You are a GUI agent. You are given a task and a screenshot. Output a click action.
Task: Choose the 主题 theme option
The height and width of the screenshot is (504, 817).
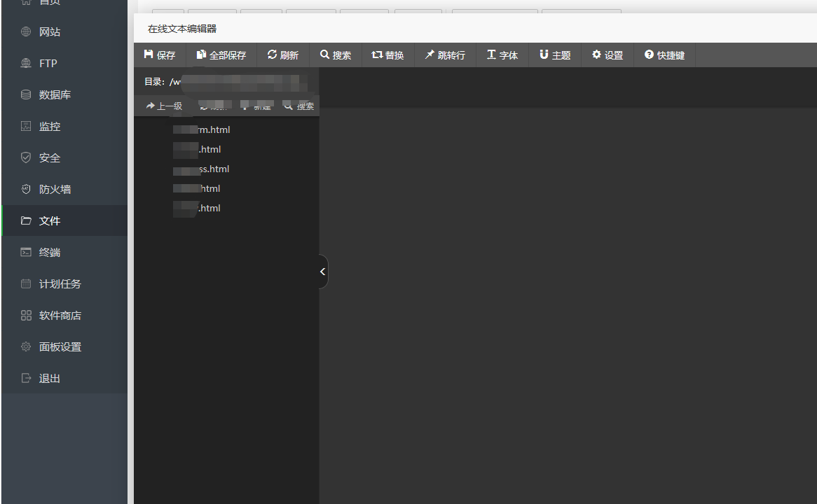(x=555, y=55)
